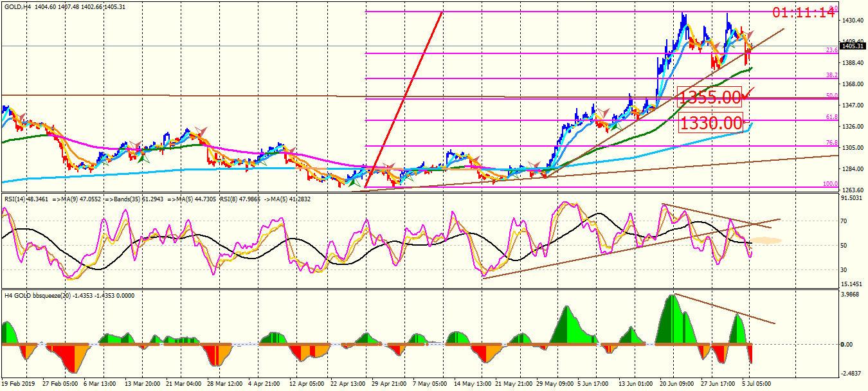This screenshot has width=868, height=391.
Task: Click 91.5031 on the RSI scale
Action: pos(853,198)
